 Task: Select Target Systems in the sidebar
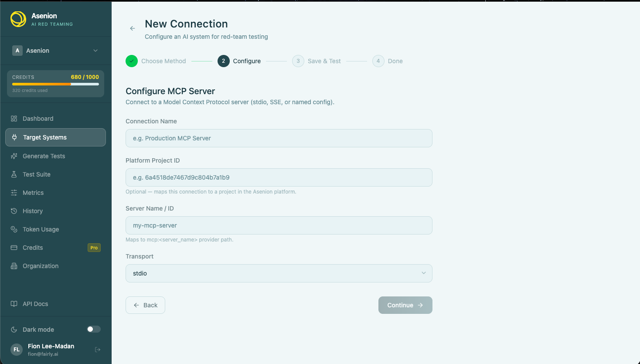pos(55,137)
